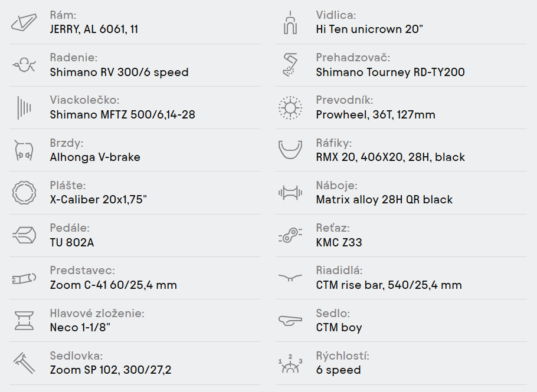Screen dimensions: 537x392
Task: Click the shifter icon next to Radenie
Action: pos(24,65)
